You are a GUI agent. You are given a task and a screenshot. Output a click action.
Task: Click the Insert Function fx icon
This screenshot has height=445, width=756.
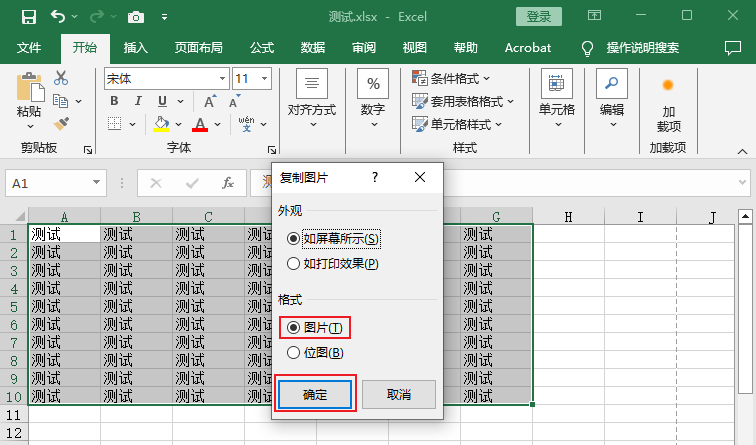pos(228,183)
